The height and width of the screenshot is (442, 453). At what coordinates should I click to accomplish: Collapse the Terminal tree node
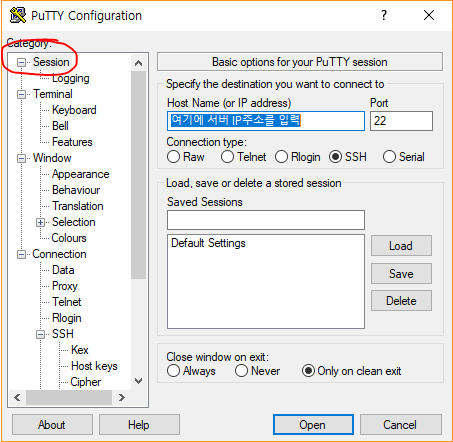tap(21, 94)
